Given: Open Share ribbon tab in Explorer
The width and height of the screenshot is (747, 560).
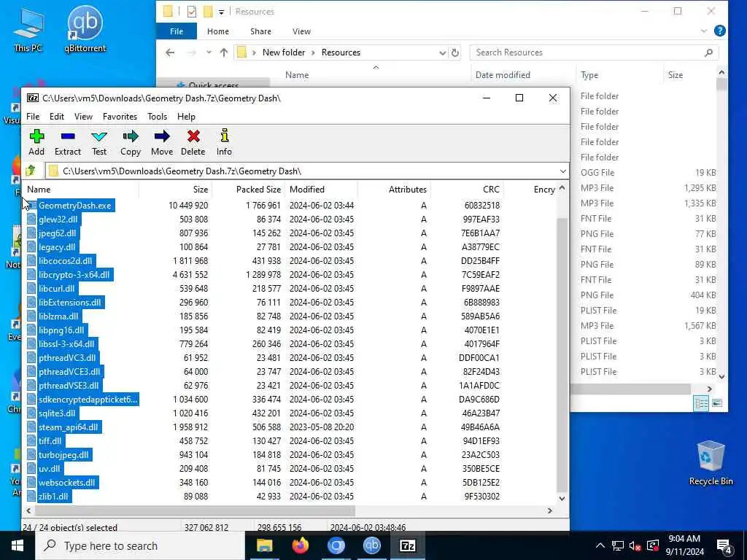Looking at the screenshot, I should point(260,31).
